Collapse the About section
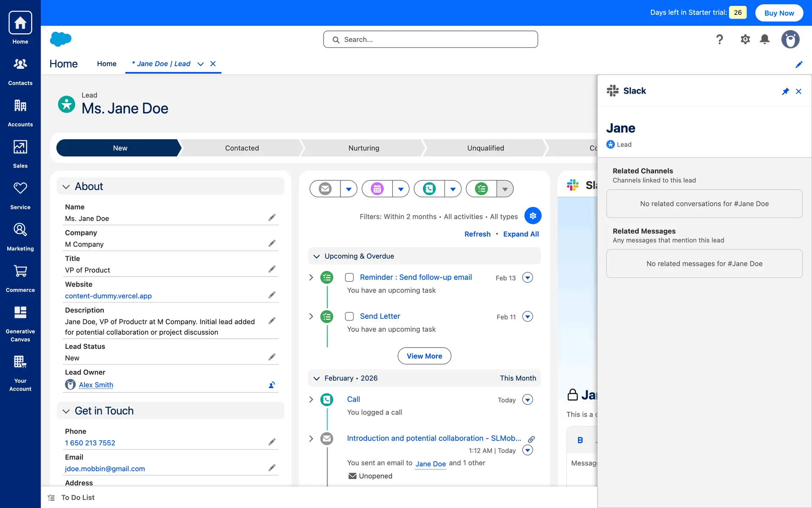Viewport: 812px width, 508px height. click(x=66, y=187)
